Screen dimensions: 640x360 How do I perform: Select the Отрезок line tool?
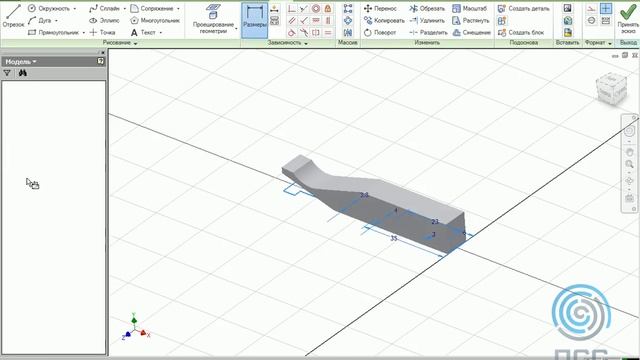pyautogui.click(x=13, y=16)
